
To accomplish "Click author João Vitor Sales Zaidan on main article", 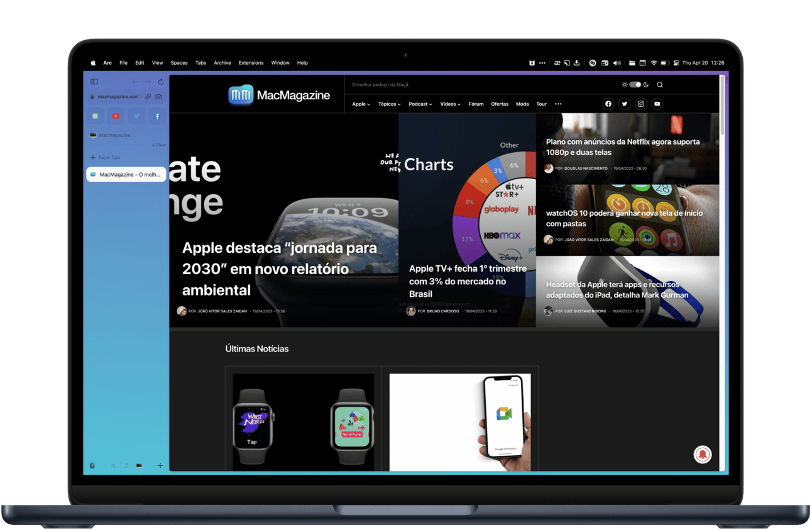I will (x=222, y=311).
